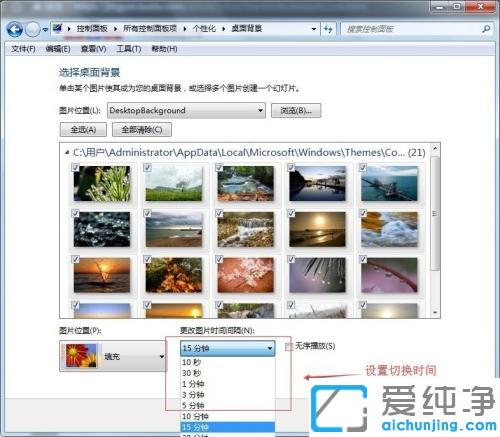The image size is (500, 437).
Task: Click the 全部清除(C) button
Action: (142, 129)
